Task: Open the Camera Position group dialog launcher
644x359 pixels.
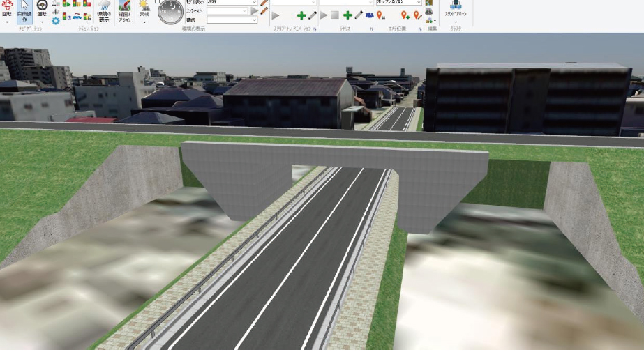Action: [420, 29]
